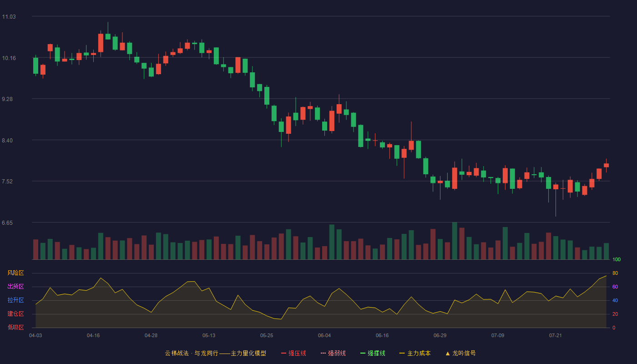
Task: Select the 出货区 zone label
Action: pyautogui.click(x=15, y=287)
